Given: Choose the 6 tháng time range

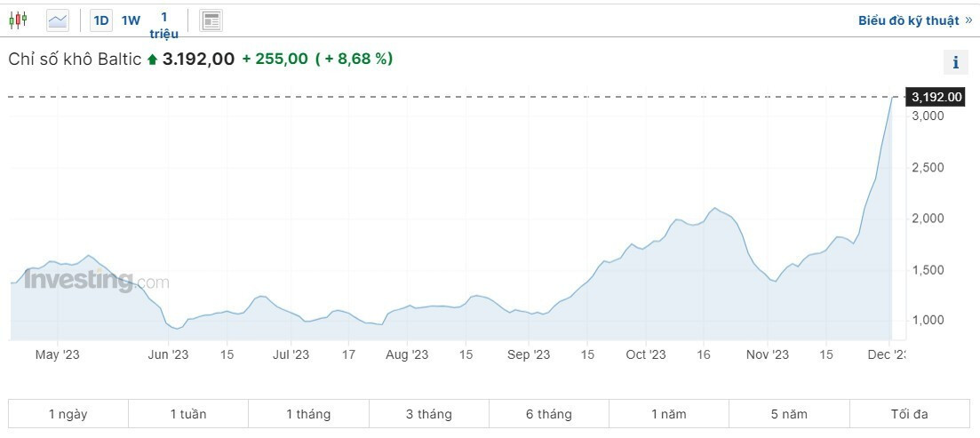Looking at the screenshot, I should 549,414.
